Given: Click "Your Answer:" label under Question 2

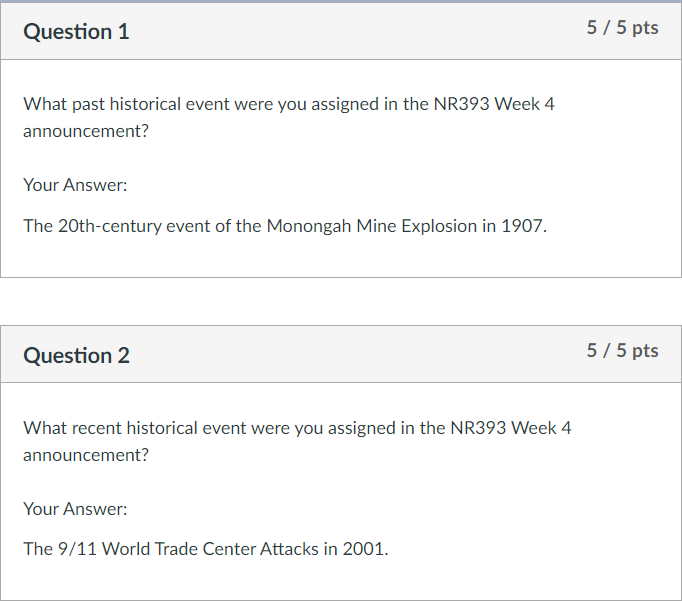Looking at the screenshot, I should pyautogui.click(x=75, y=509).
